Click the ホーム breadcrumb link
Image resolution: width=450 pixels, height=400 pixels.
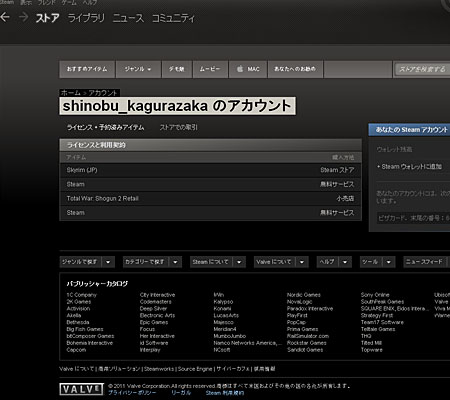point(71,93)
